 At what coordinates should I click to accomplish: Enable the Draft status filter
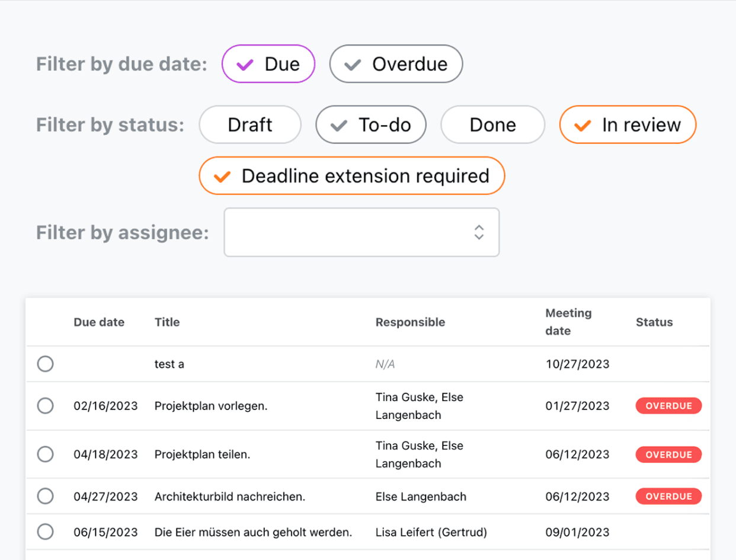tap(250, 125)
